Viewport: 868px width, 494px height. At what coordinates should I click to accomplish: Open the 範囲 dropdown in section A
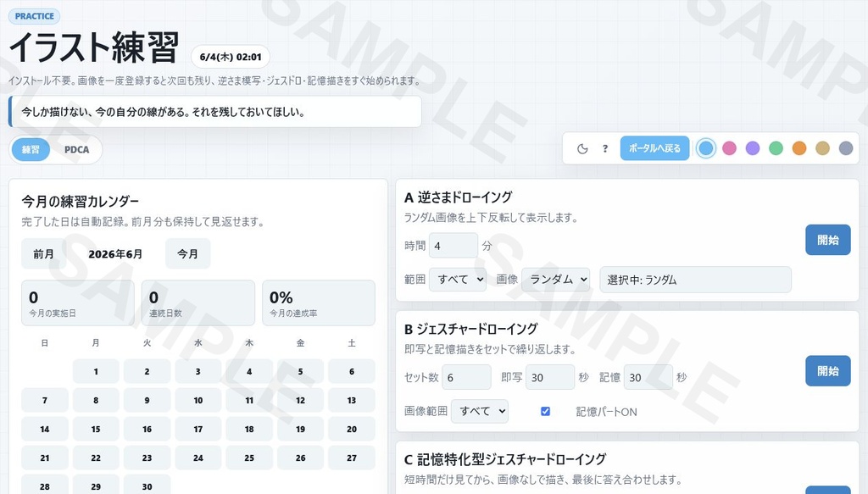pyautogui.click(x=458, y=280)
